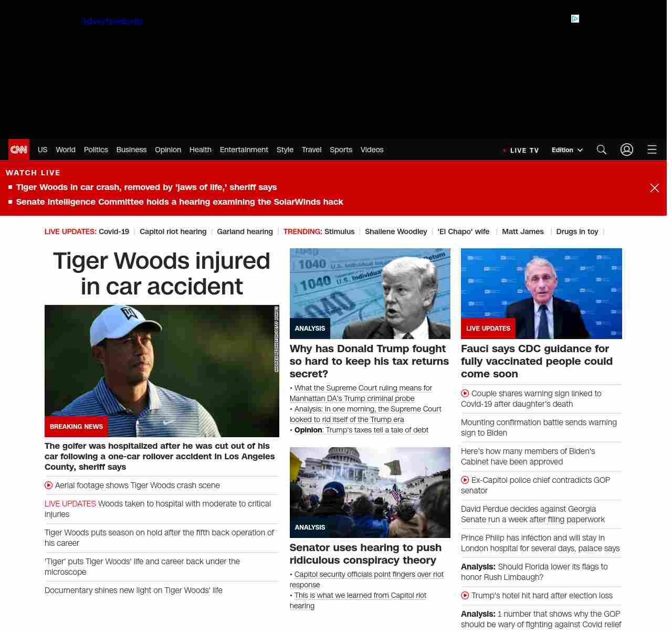The width and height of the screenshot is (672, 633).
Task: Close the red Watch Live banner
Action: (x=655, y=188)
